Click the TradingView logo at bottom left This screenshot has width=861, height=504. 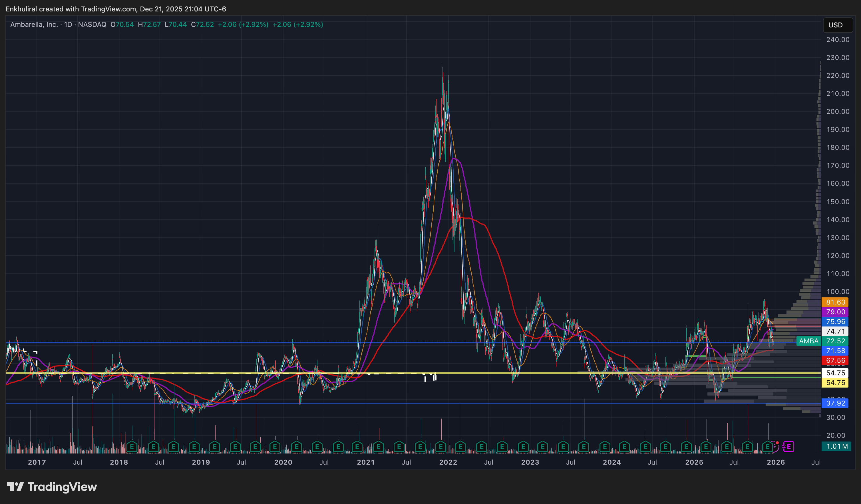52,487
